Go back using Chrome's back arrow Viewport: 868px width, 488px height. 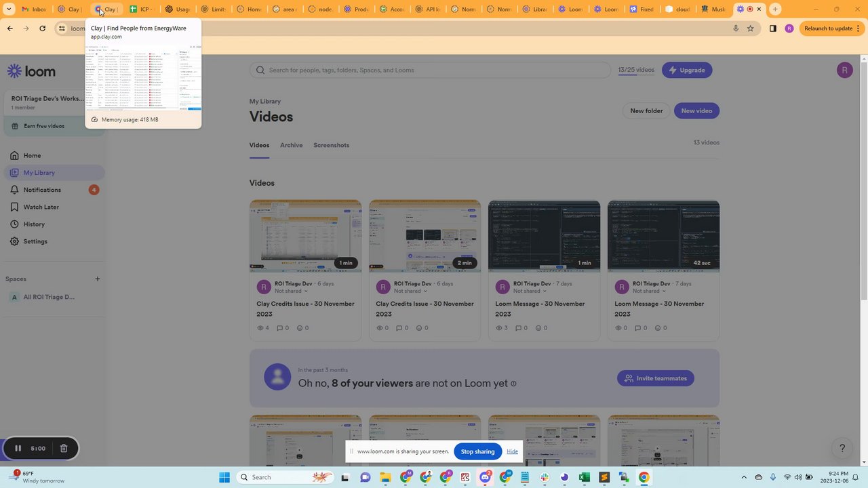pos(9,28)
